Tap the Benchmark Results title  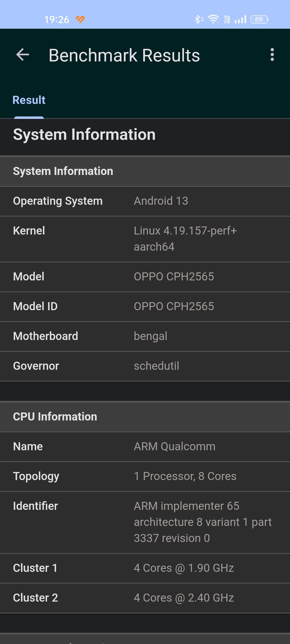pos(124,55)
